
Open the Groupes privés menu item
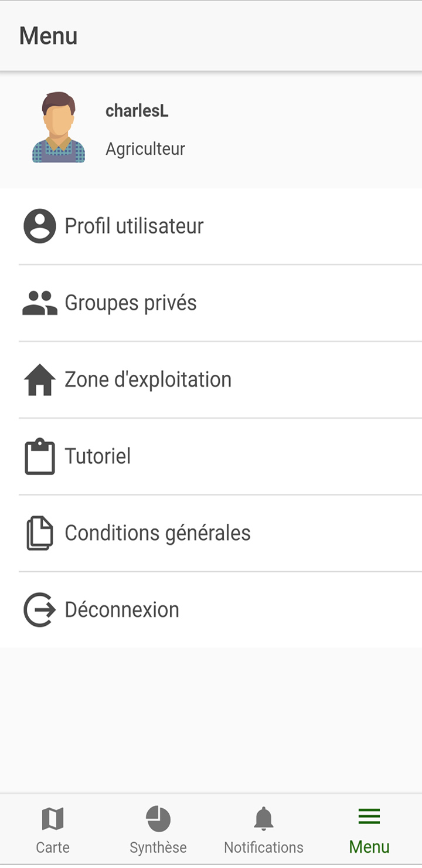coord(211,303)
